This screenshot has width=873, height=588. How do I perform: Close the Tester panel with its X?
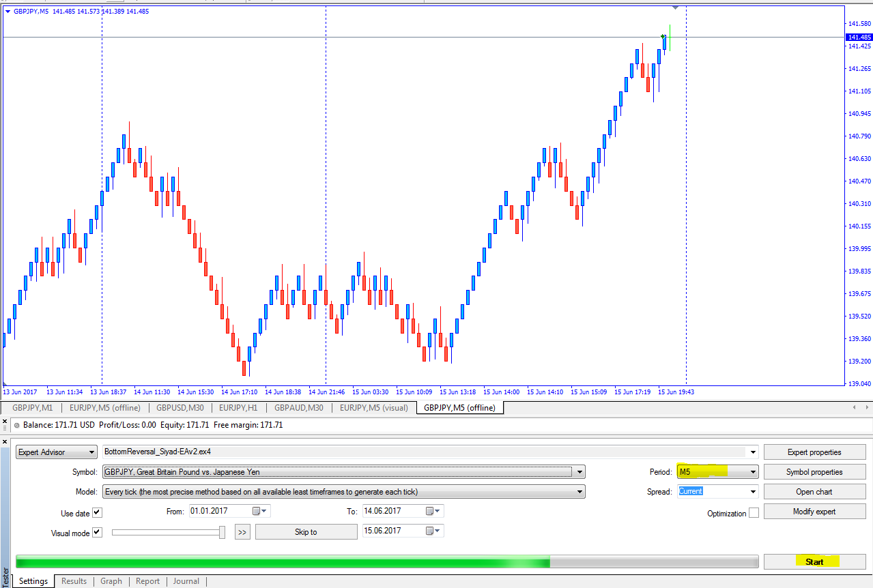point(6,440)
